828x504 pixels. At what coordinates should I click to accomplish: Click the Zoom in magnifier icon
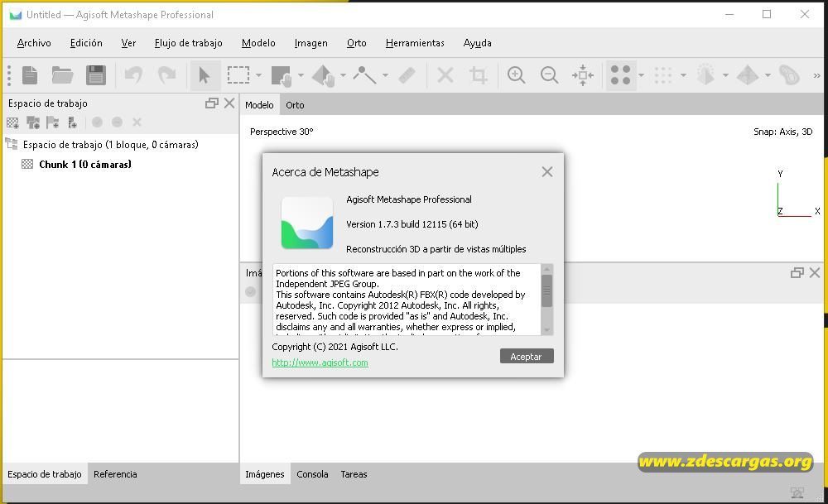pos(516,75)
